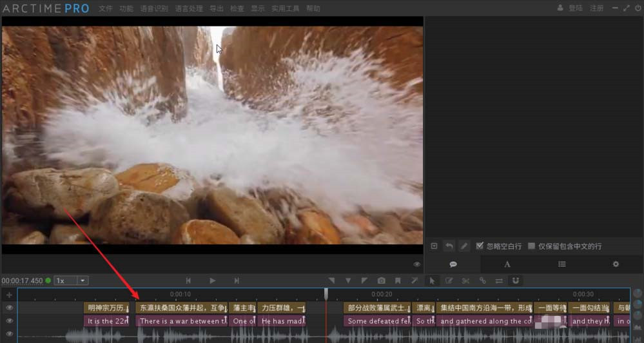Click the magnet snap icon

(515, 280)
